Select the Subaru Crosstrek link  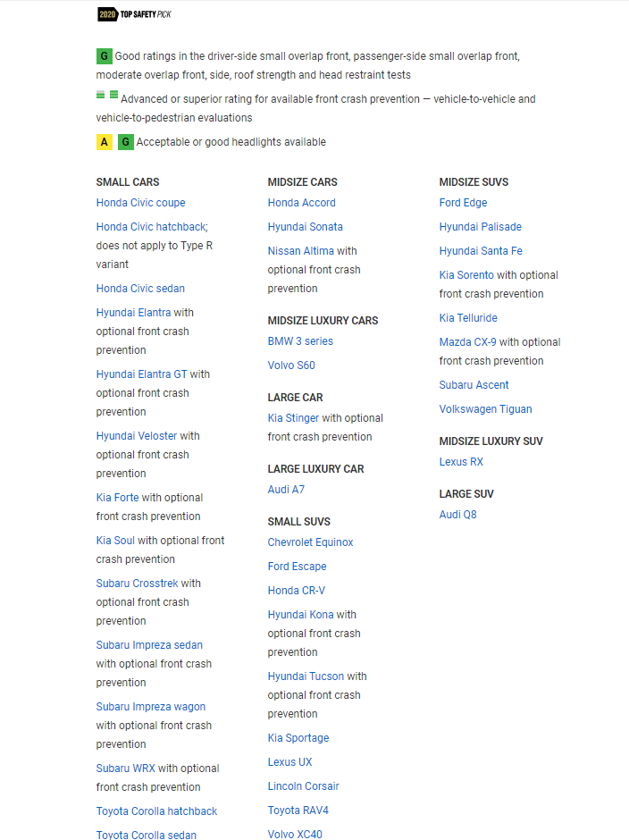click(137, 584)
